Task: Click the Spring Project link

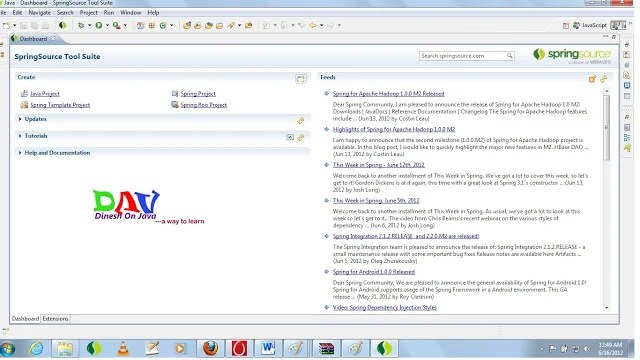Action: (198, 94)
